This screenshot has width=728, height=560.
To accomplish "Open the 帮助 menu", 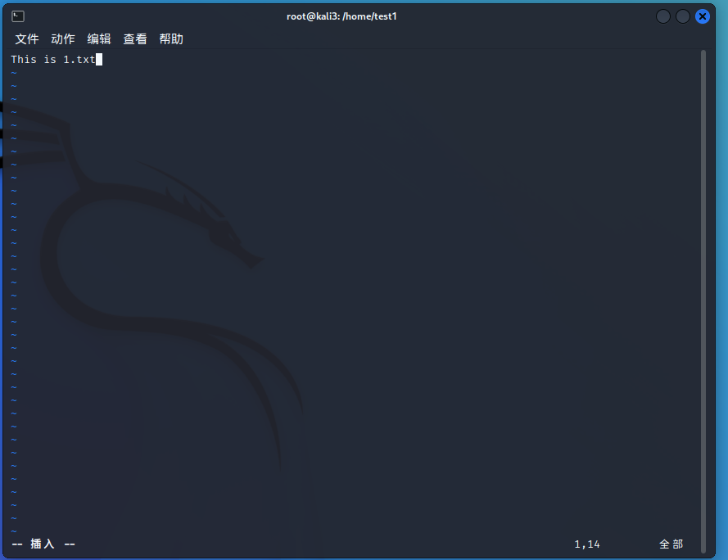I will coord(171,39).
